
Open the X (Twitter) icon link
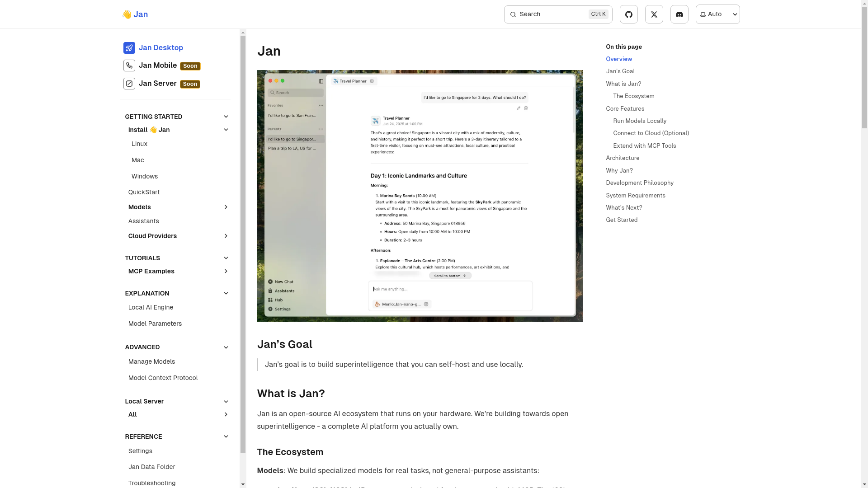[654, 14]
